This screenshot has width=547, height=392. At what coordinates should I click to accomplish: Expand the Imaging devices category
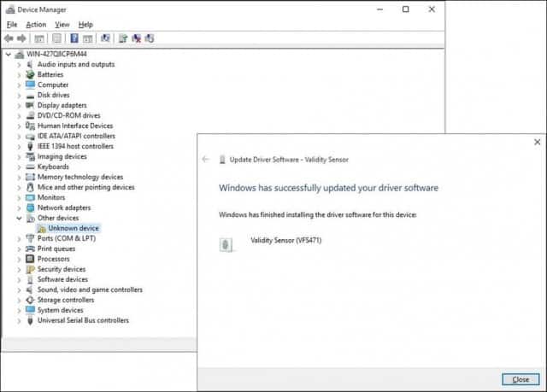(x=19, y=157)
